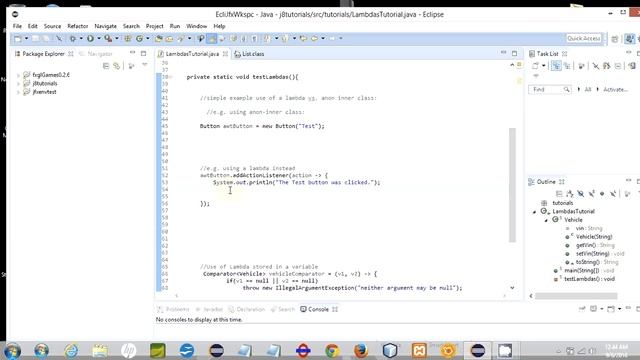This screenshot has width=640, height=360.
Task: Click the Activate... link in Task List
Action: [x=615, y=89]
